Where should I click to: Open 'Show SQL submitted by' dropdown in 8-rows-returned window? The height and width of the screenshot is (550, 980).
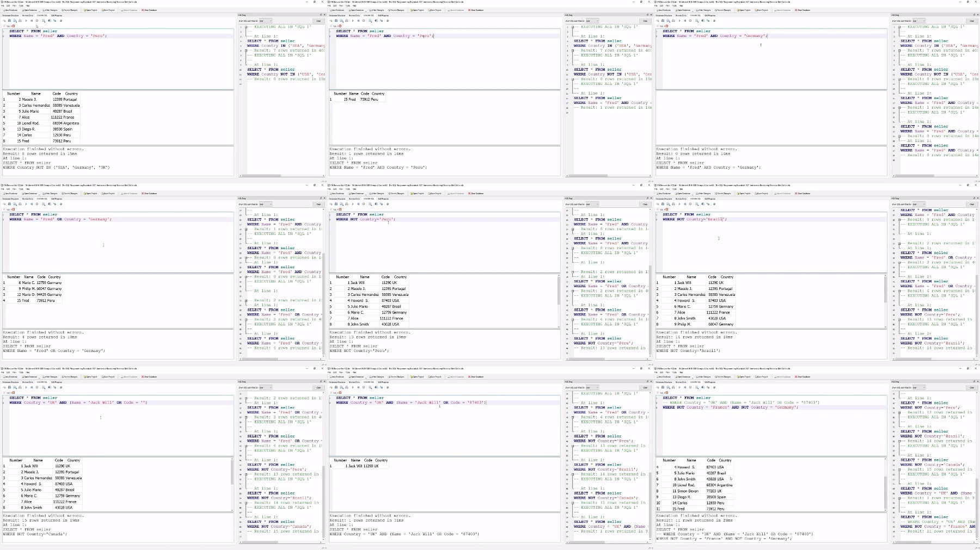tap(266, 21)
